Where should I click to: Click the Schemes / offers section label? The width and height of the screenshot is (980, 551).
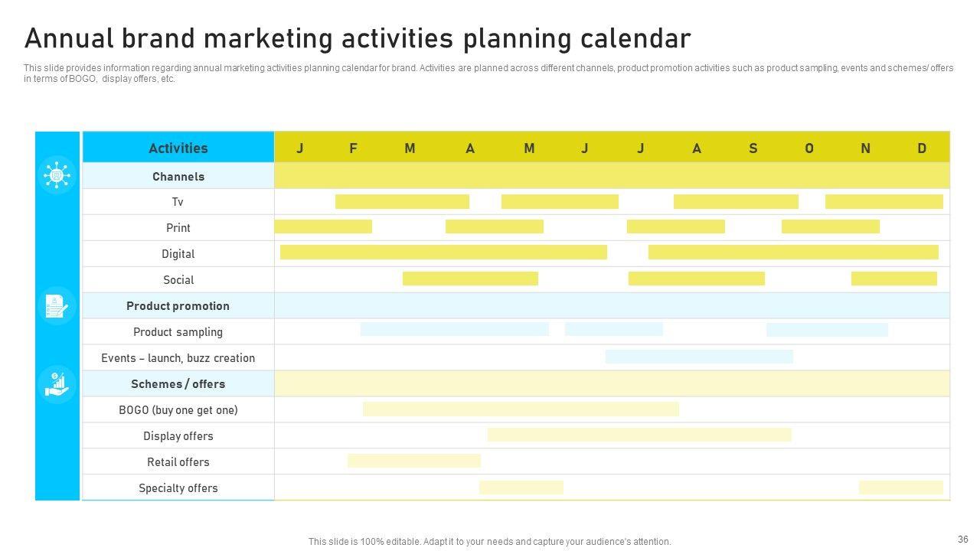(178, 384)
